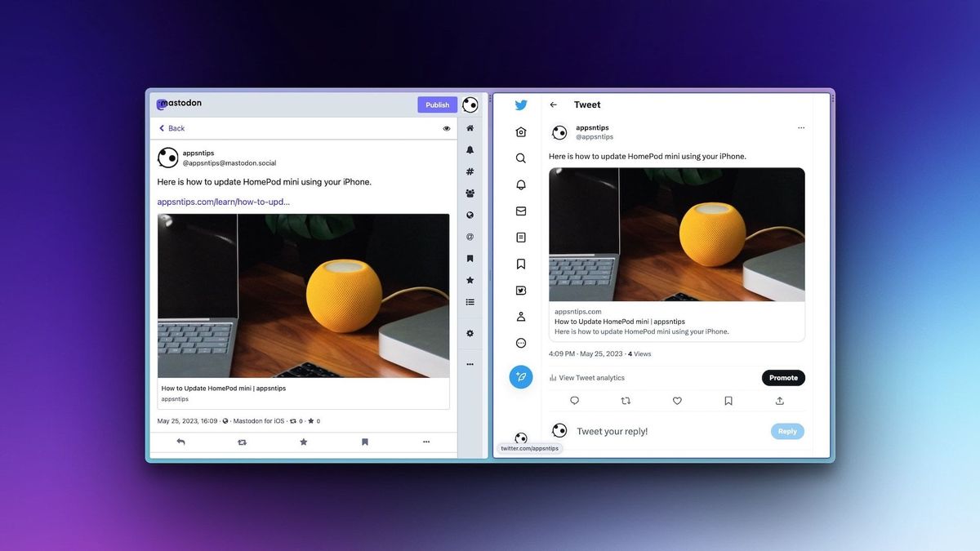Image resolution: width=980 pixels, height=551 pixels.
Task: Expand the ··· overflow menu in Mastodon sidebar
Action: point(470,364)
